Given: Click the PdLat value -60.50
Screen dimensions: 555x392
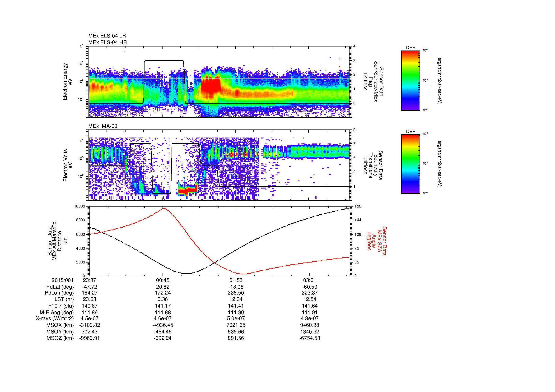Looking at the screenshot, I should [310, 287].
